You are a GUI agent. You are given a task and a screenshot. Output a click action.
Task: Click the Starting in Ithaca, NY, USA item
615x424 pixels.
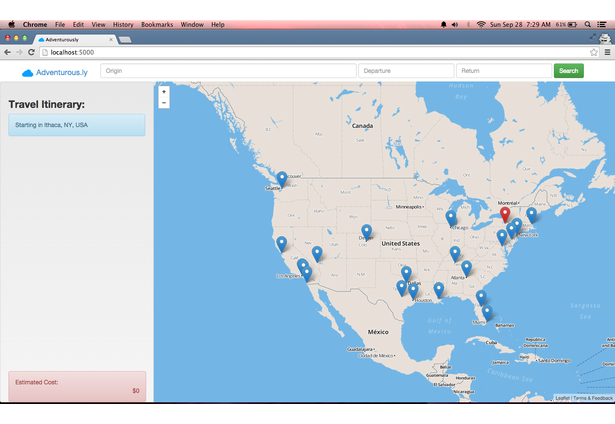pos(77,125)
